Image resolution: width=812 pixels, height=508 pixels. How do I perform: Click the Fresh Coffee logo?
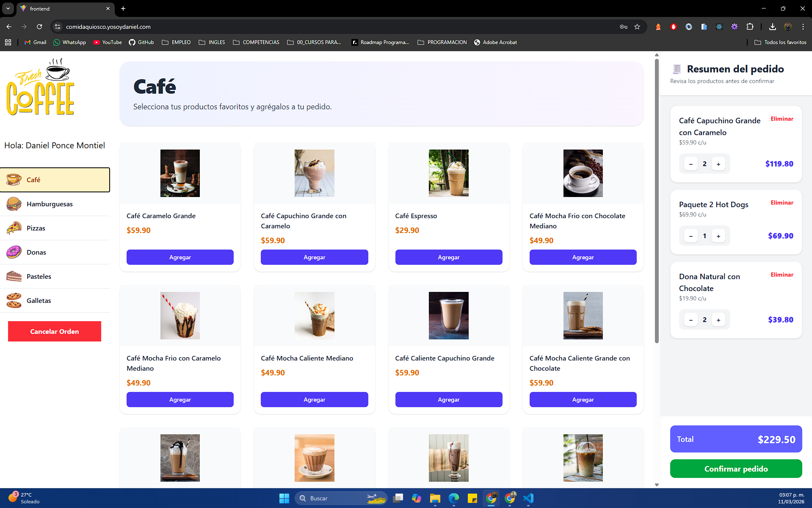[40, 87]
